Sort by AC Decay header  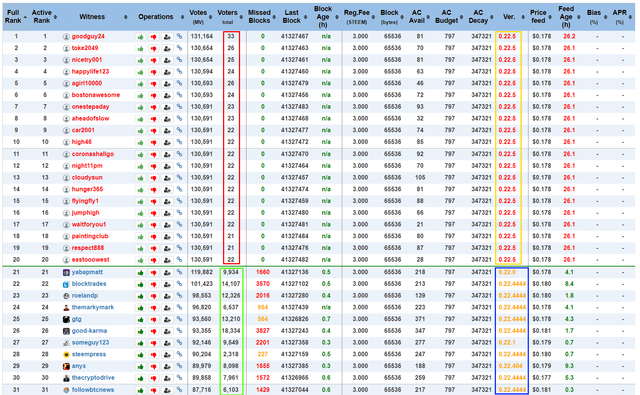[x=479, y=17]
